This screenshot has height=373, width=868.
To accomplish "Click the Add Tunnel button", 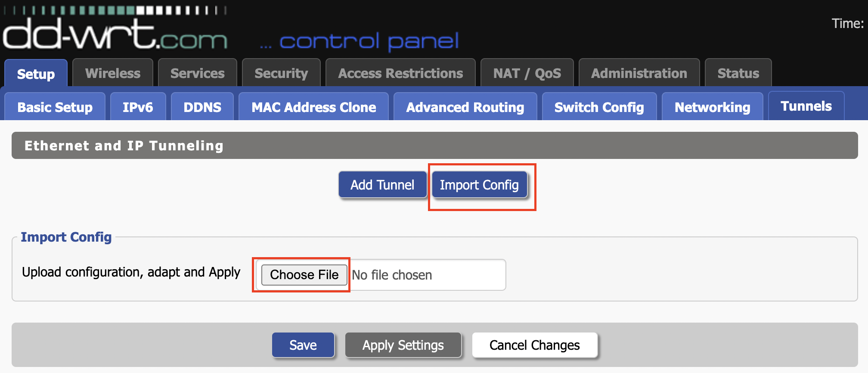I will tap(382, 185).
